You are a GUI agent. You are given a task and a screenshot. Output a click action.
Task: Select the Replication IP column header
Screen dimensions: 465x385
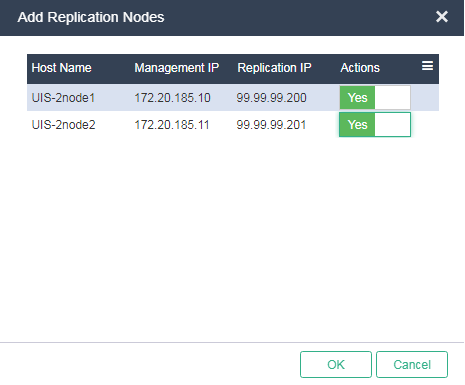(274, 68)
